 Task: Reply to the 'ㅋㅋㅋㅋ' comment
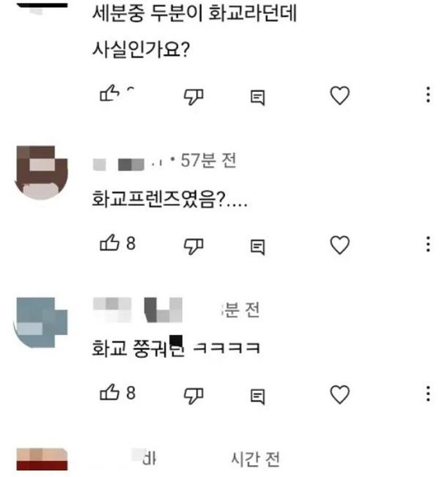pyautogui.click(x=258, y=396)
